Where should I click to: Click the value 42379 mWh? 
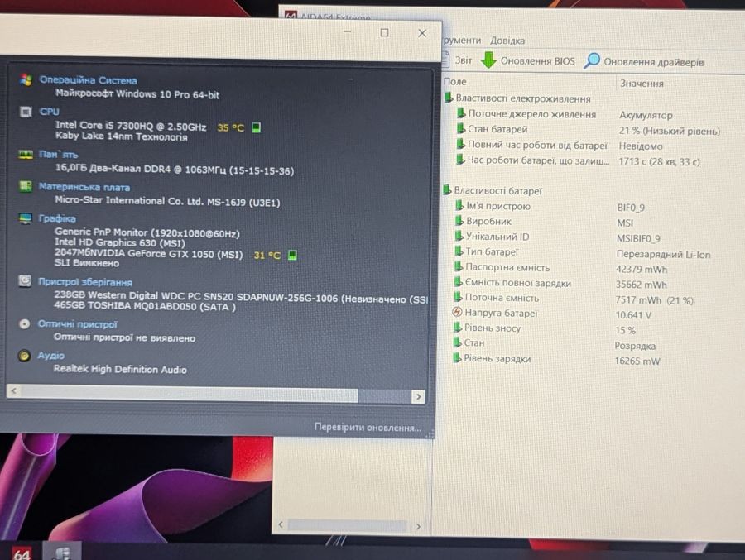click(x=642, y=269)
